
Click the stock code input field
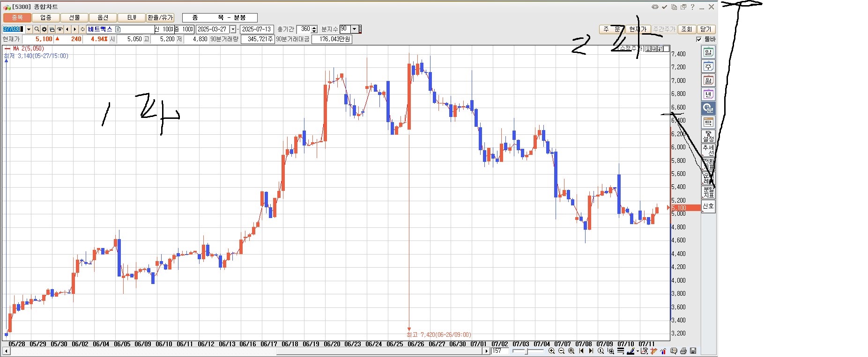tap(14, 29)
